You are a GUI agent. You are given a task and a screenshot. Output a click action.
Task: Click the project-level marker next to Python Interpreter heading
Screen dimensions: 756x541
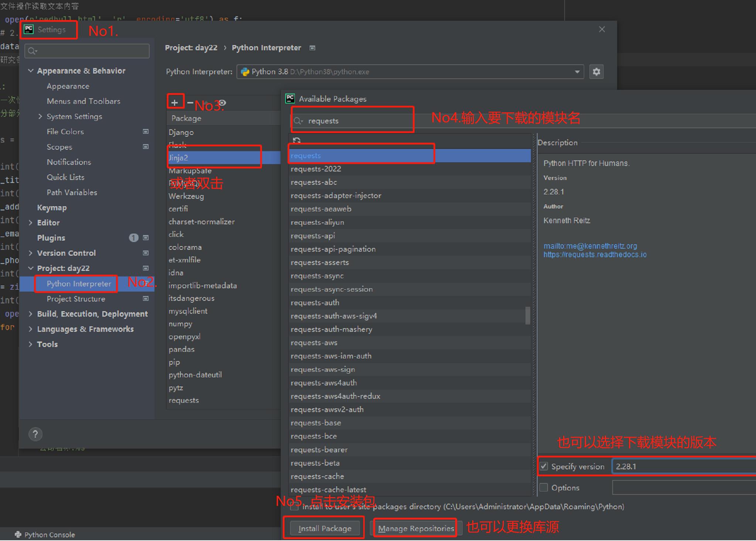click(x=312, y=48)
